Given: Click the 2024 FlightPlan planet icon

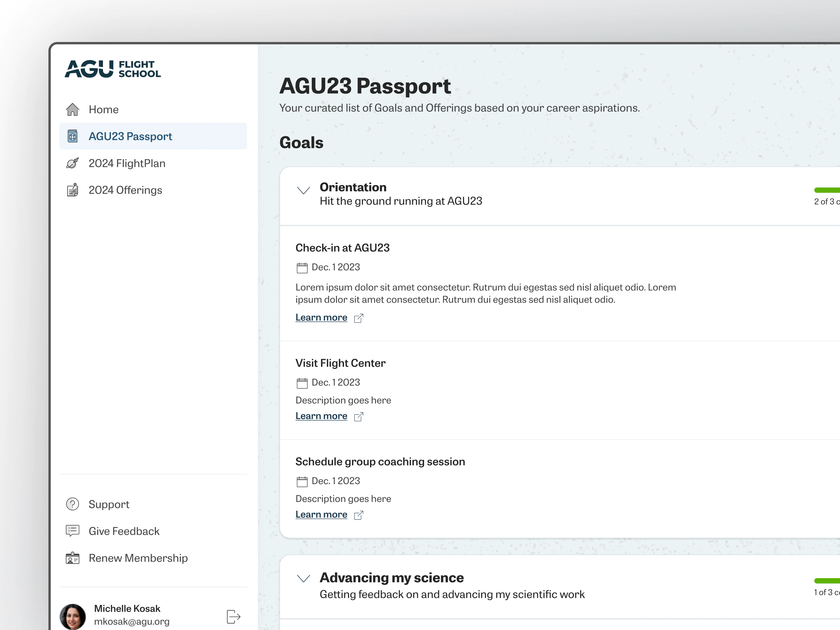Looking at the screenshot, I should (x=73, y=163).
